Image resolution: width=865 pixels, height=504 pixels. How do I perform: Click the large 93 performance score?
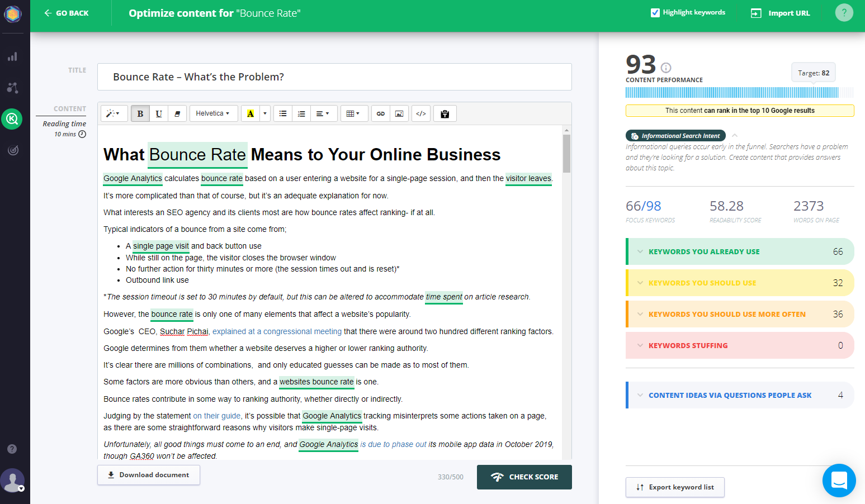641,65
